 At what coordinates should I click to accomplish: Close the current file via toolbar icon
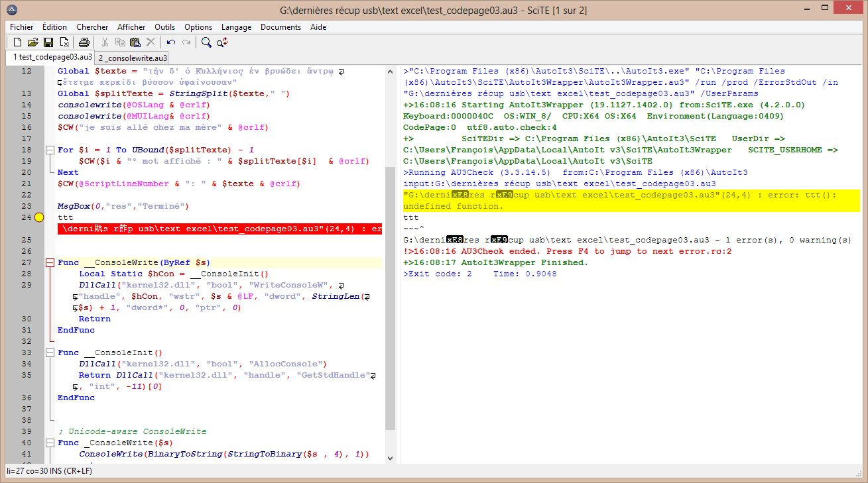coord(64,42)
